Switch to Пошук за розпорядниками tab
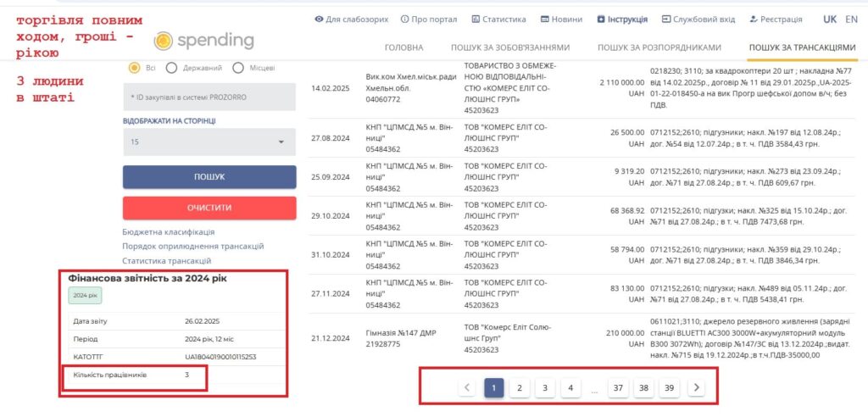 (659, 47)
